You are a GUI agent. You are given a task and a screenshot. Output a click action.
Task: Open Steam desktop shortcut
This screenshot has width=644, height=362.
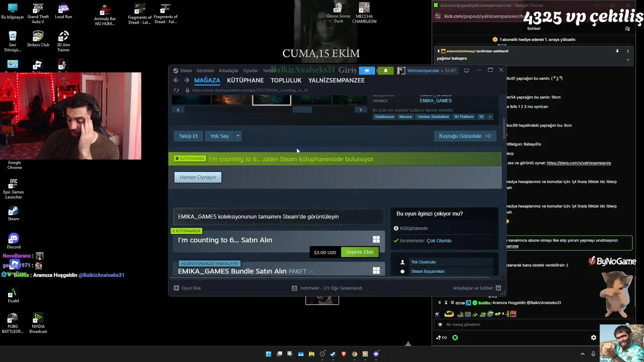[14, 213]
